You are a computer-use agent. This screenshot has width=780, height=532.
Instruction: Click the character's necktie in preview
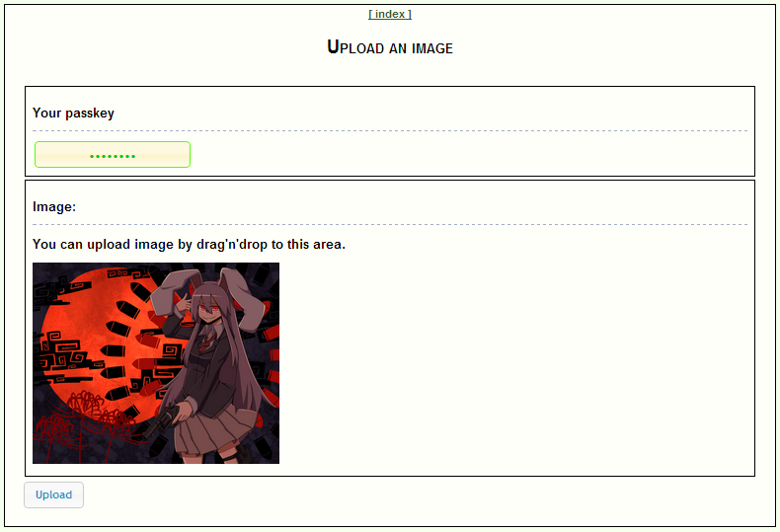206,342
